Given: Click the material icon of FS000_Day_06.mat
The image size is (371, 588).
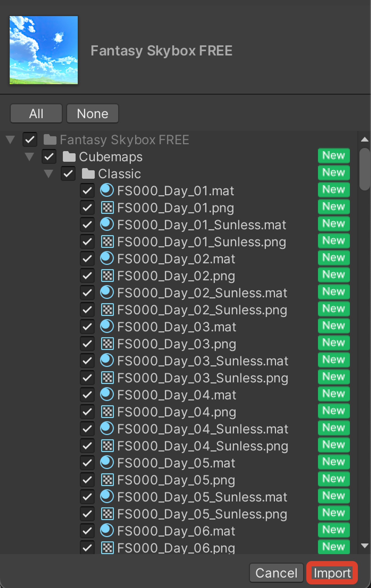Looking at the screenshot, I should tap(107, 531).
